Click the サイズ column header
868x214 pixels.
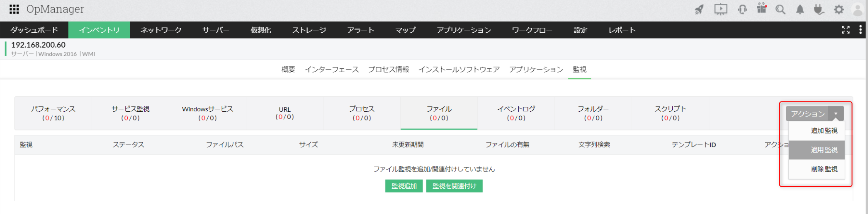(309, 145)
